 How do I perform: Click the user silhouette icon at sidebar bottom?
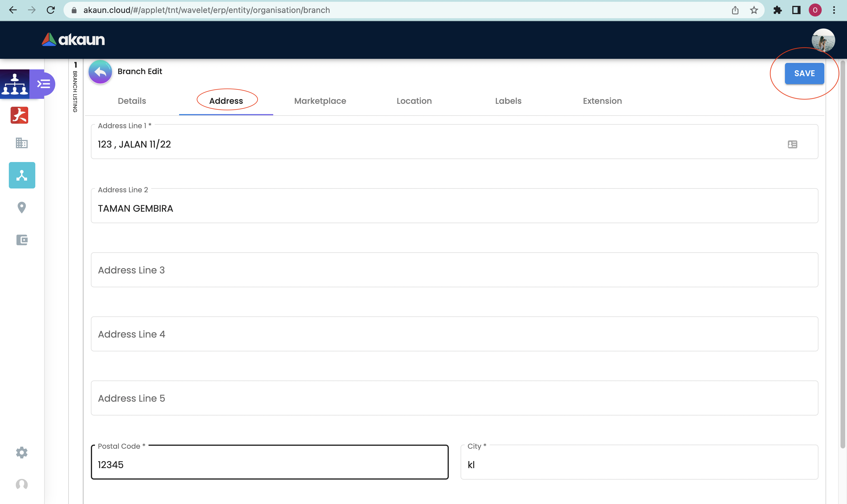click(22, 484)
